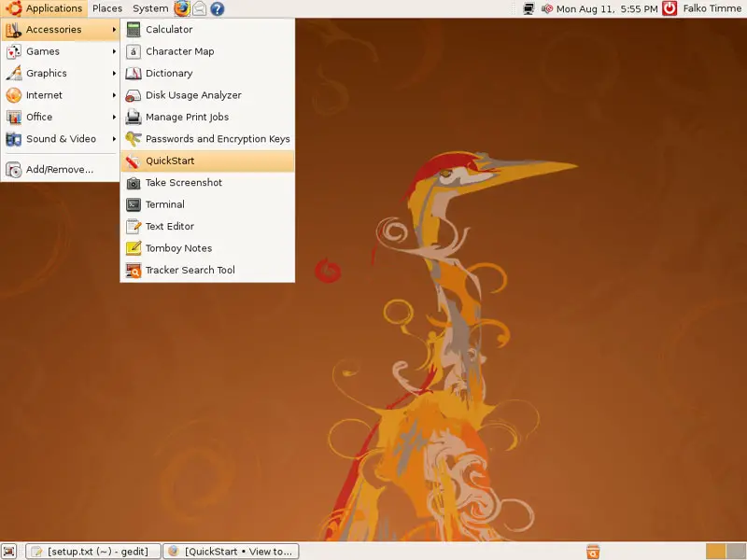Launch Firefox from the top panel
Screen dimensions: 747x560
(x=181, y=8)
